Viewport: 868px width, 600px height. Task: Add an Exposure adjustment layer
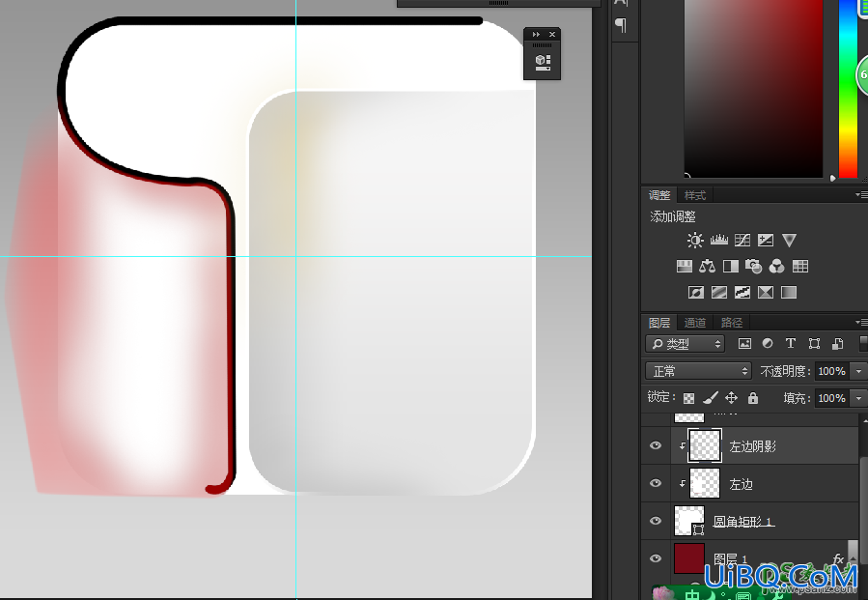tap(766, 240)
